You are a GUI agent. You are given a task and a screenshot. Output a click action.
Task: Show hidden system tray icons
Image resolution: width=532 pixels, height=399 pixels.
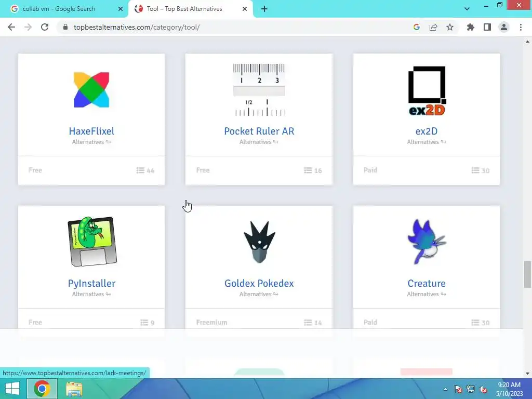(x=445, y=389)
